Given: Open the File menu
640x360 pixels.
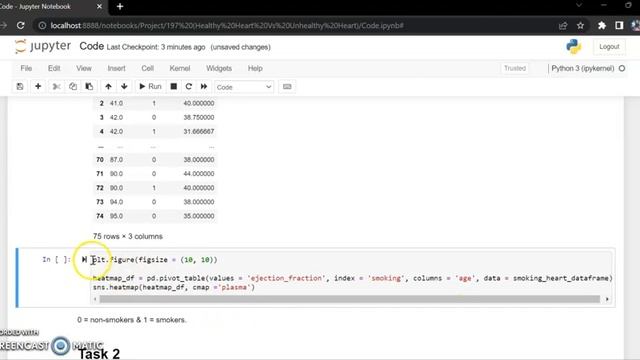Looking at the screenshot, I should (x=26, y=68).
